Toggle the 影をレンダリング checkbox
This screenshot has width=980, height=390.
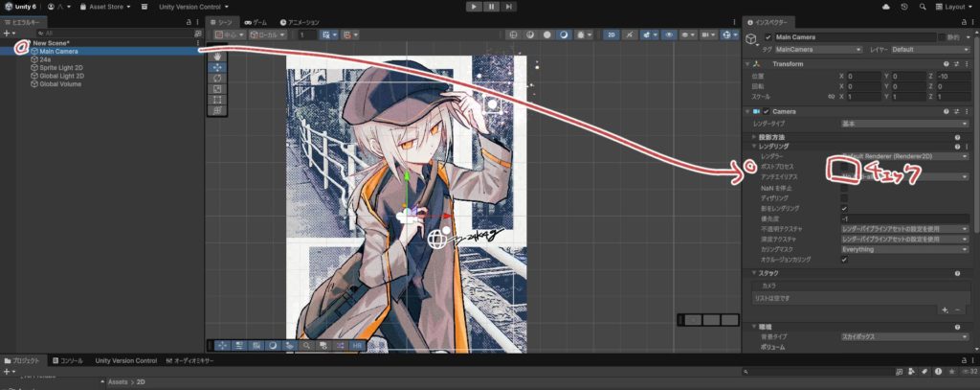(844, 208)
